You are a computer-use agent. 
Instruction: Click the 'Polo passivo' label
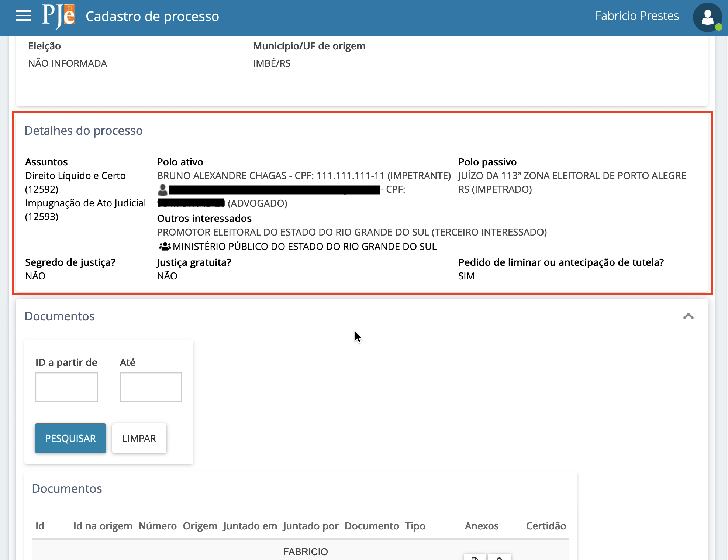(487, 162)
